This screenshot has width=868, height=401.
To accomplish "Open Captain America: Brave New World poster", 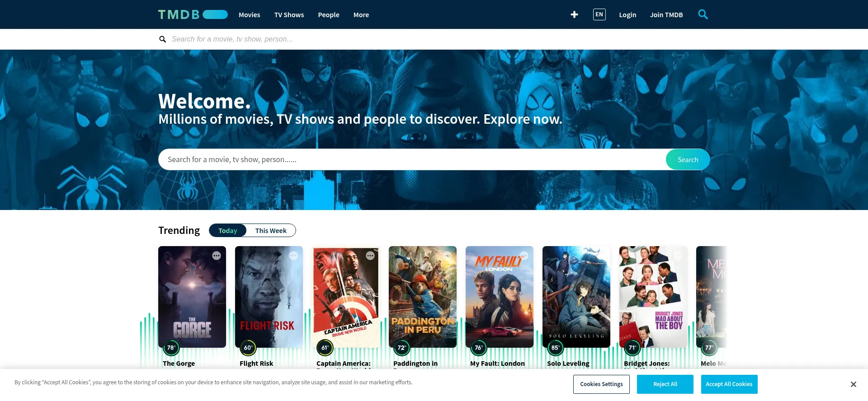I will pyautogui.click(x=346, y=297).
